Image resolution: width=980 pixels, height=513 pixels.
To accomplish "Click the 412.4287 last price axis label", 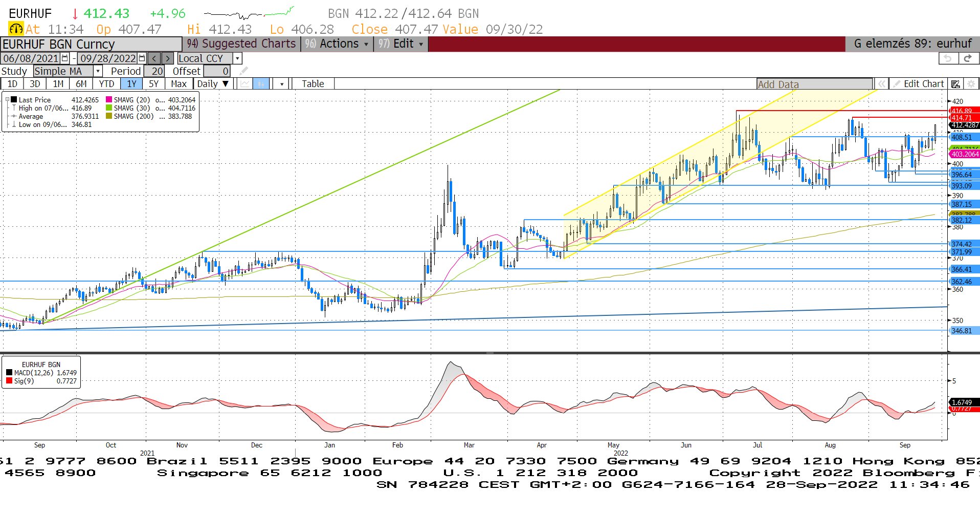I will pyautogui.click(x=965, y=125).
